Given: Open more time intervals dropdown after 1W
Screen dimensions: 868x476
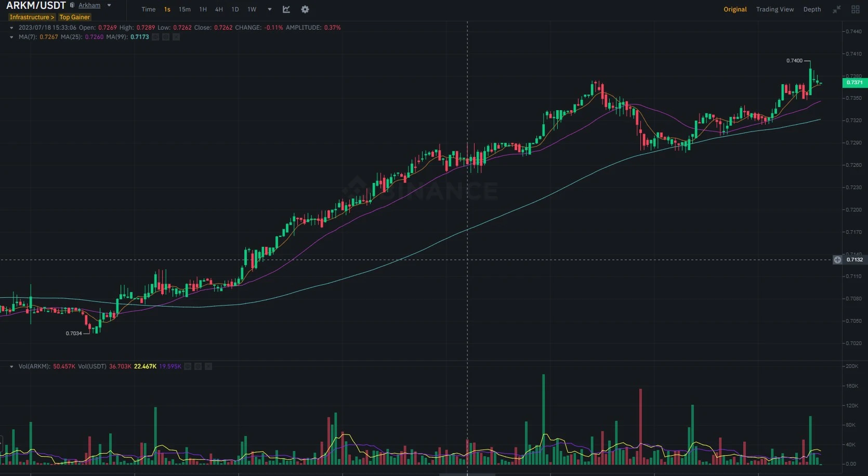Looking at the screenshot, I should (270, 9).
